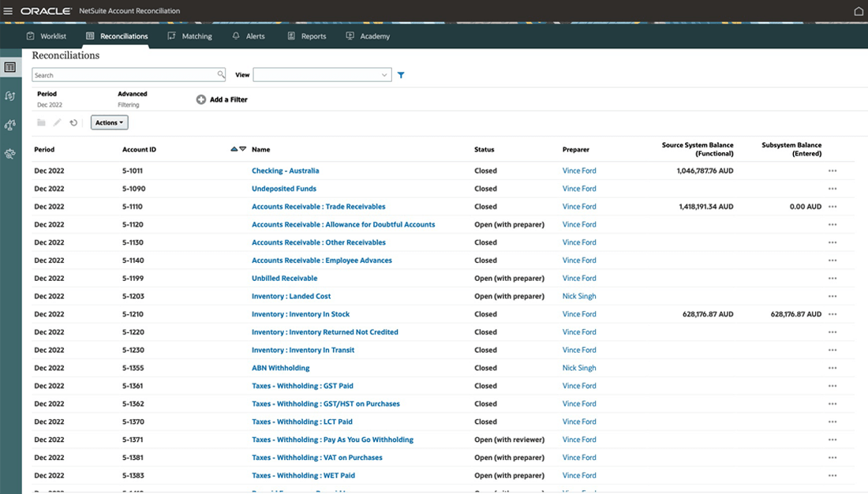
Task: Open the Reports tab
Action: (x=307, y=36)
